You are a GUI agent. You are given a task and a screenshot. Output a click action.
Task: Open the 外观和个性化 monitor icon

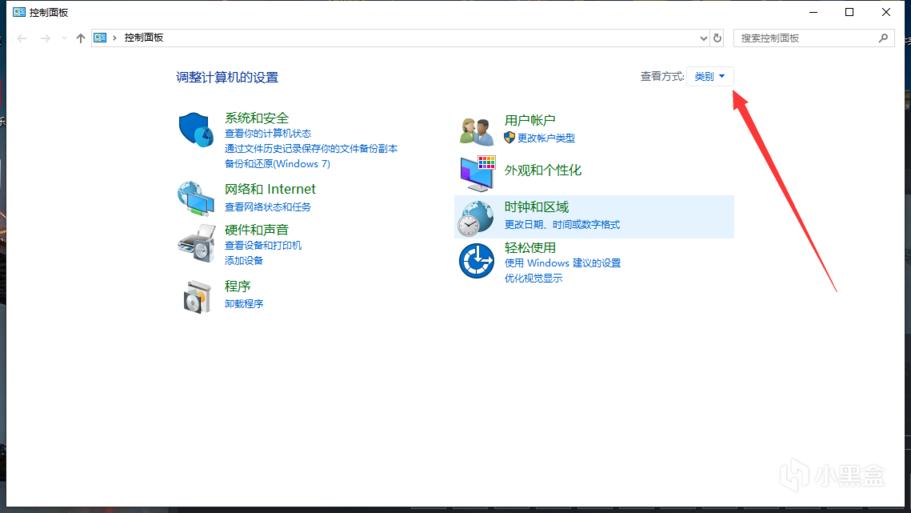(x=477, y=173)
